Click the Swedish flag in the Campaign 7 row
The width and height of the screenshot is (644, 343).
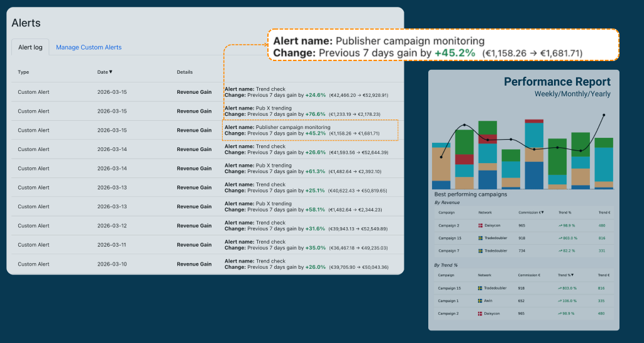pos(480,250)
